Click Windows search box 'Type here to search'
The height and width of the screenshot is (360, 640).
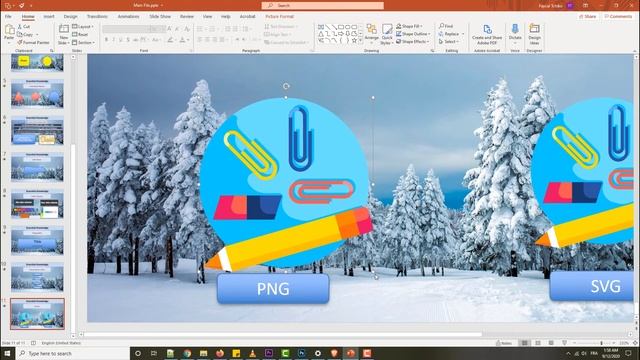(73, 353)
